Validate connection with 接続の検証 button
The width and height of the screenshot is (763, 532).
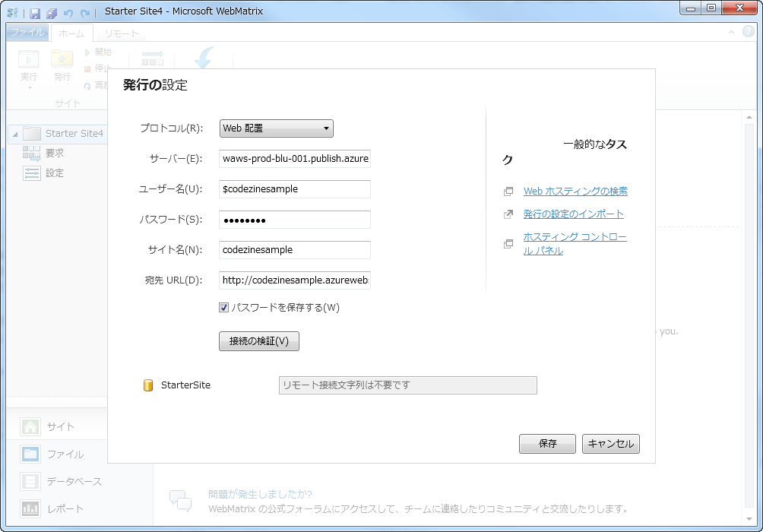[259, 341]
